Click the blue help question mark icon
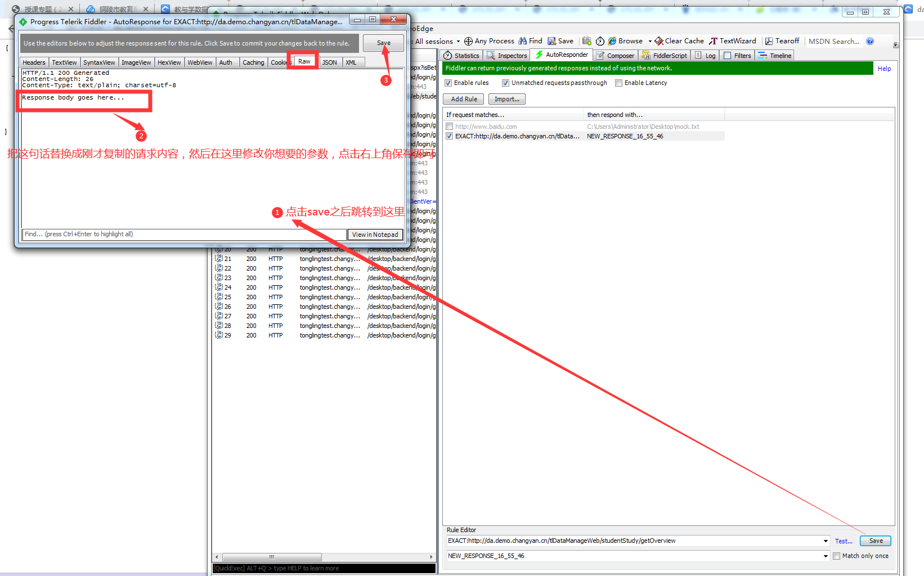 (870, 41)
